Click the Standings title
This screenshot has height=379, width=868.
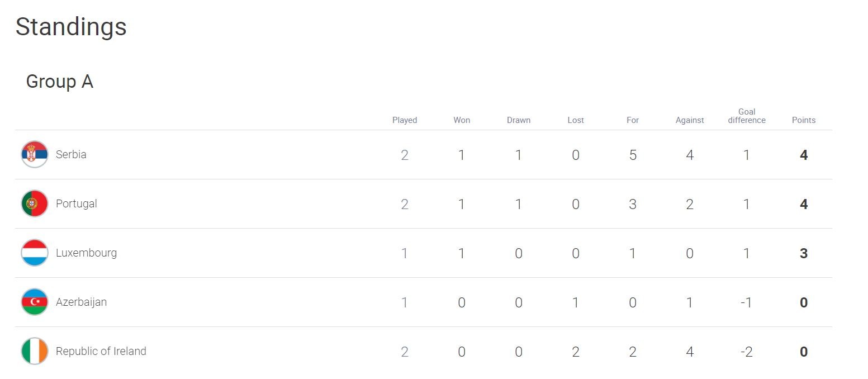click(71, 27)
